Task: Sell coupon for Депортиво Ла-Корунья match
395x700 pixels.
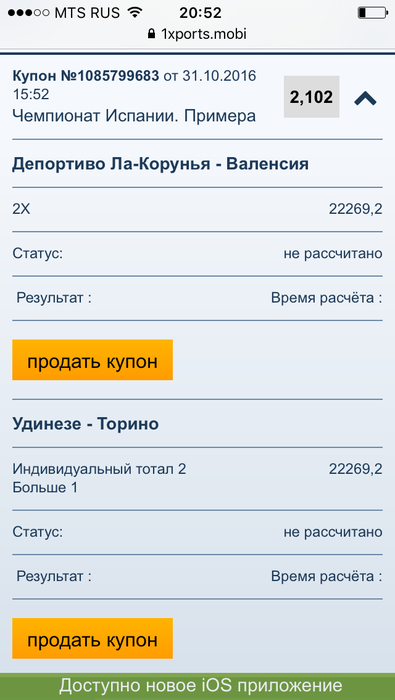Action: [92, 360]
